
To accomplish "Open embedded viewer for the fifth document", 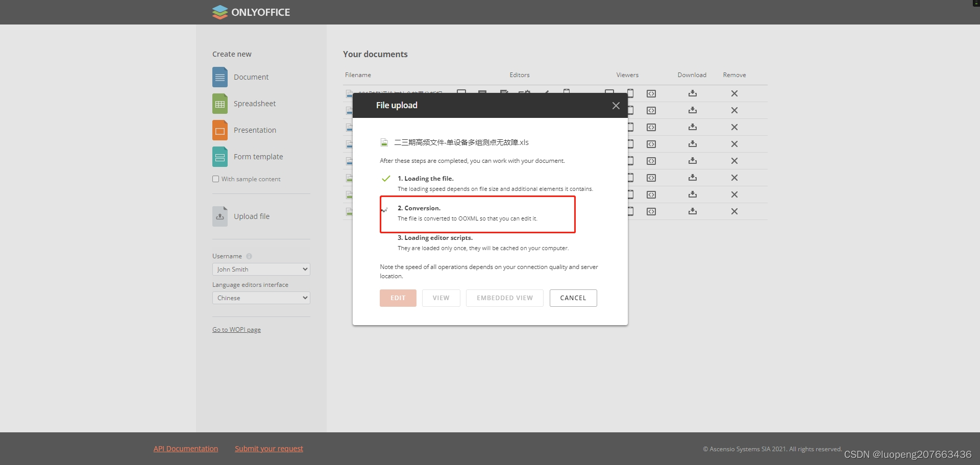I will [651, 161].
